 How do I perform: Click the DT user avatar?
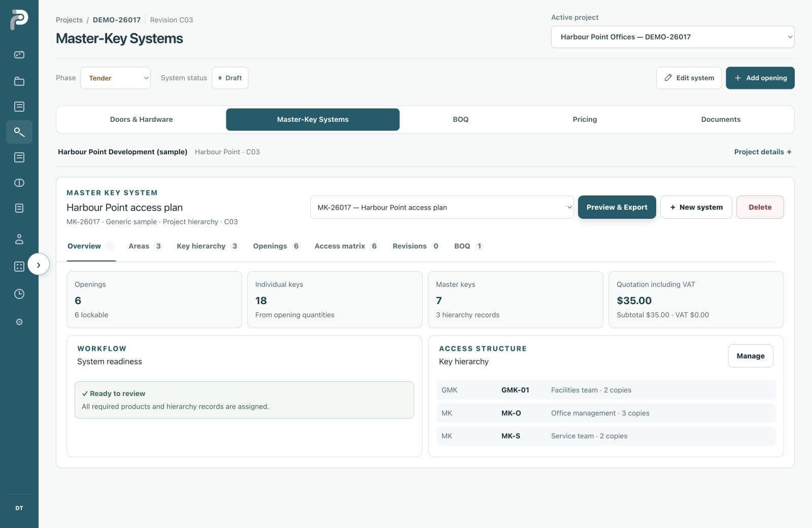(19, 508)
